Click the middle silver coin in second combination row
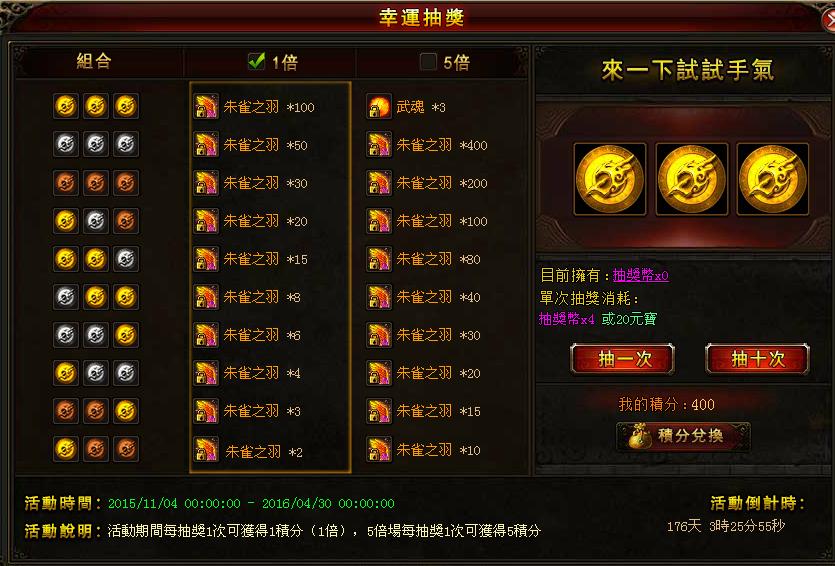Viewport: 835px width, 566px height. point(96,144)
